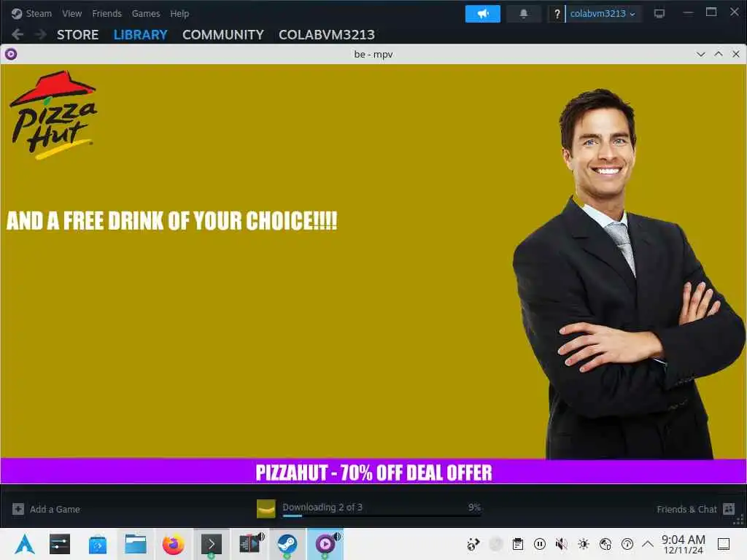
Task: Open the Games menu
Action: pyautogui.click(x=146, y=13)
